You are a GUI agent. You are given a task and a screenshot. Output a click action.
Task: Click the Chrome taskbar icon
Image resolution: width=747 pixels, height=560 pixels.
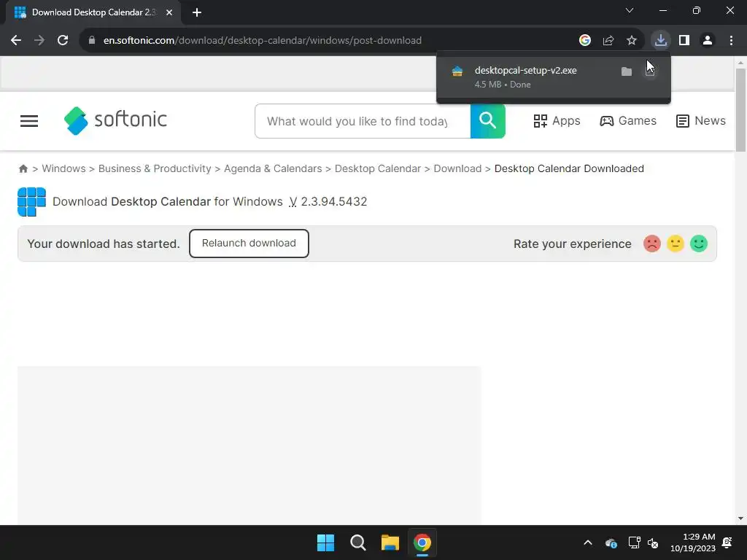tap(422, 542)
